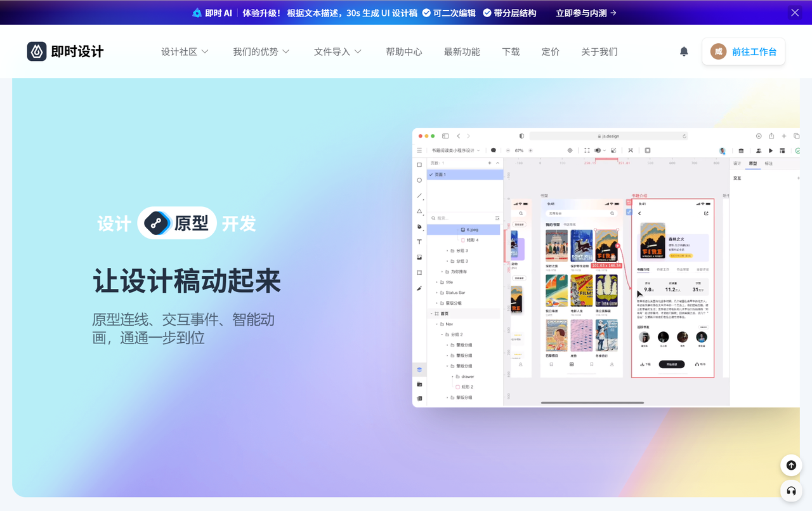Image resolution: width=812 pixels, height=511 pixels.
Task: Click the Layers panel icon in preview
Action: coord(419,369)
